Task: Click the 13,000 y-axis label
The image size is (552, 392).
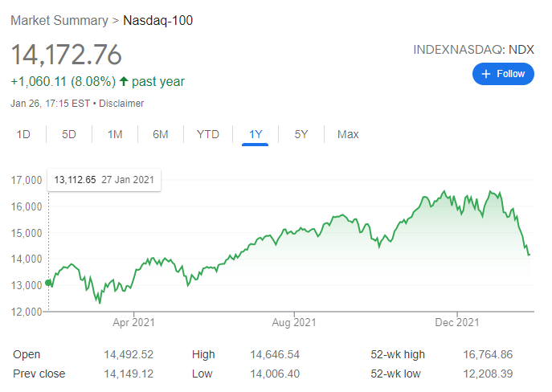Action: [x=27, y=285]
